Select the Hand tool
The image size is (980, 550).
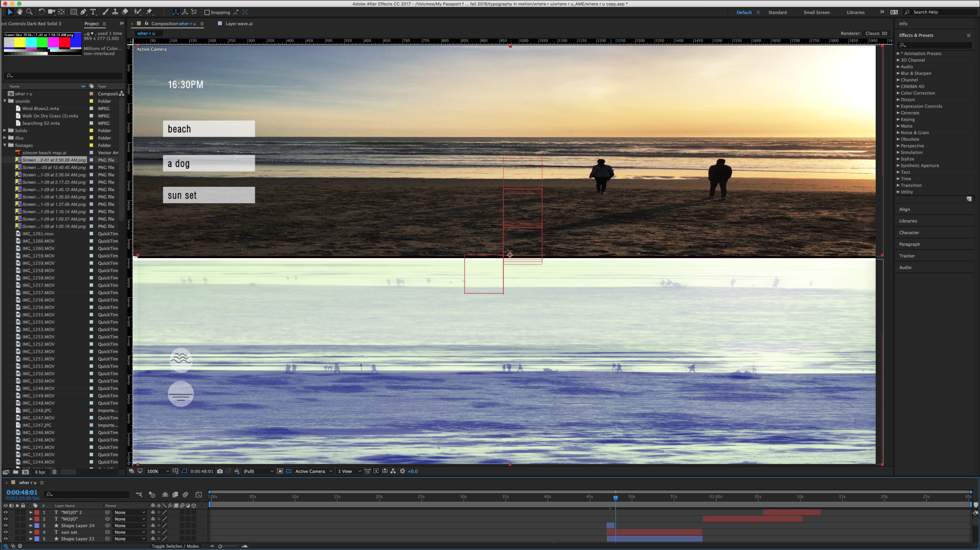[20, 12]
